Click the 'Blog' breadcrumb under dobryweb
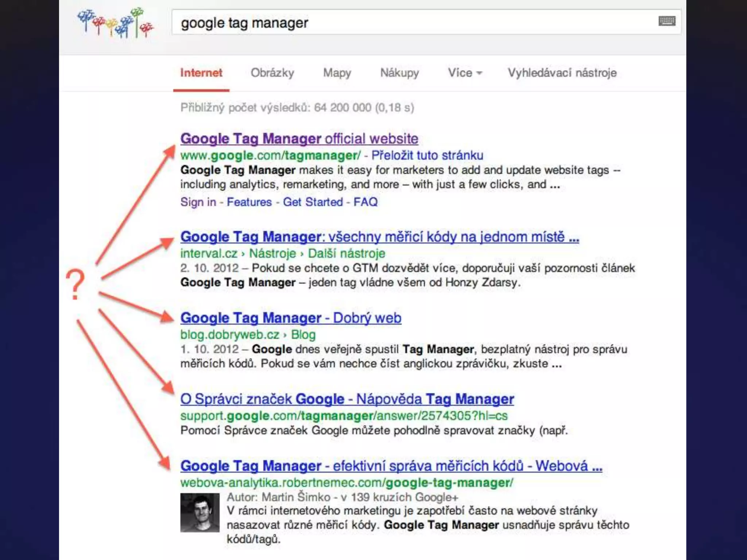This screenshot has width=747, height=560. [x=303, y=334]
